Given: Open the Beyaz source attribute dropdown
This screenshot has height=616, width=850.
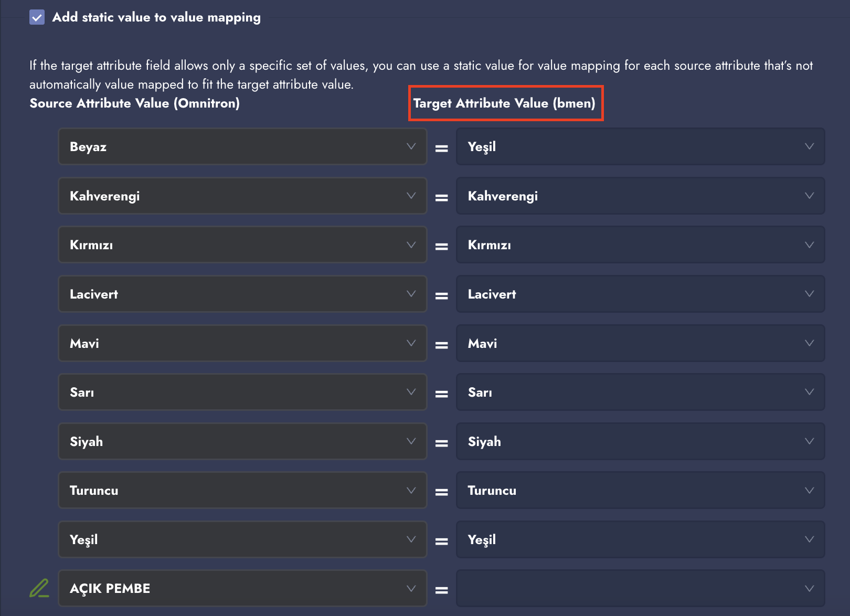Looking at the screenshot, I should click(x=242, y=147).
